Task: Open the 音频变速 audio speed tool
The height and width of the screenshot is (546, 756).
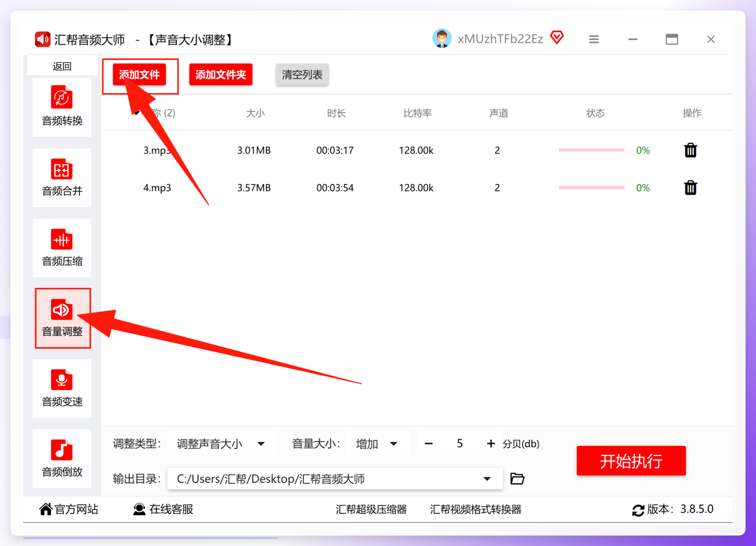Action: pos(62,388)
